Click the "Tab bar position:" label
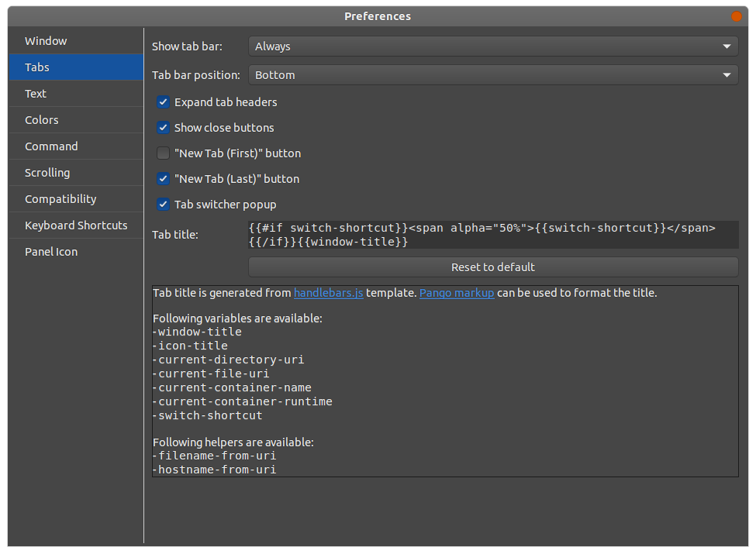 (195, 75)
